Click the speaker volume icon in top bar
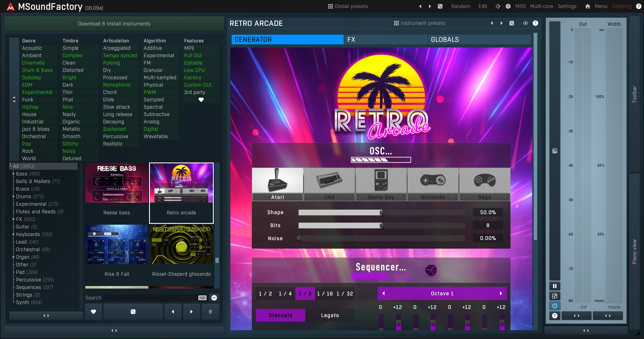 point(498,6)
